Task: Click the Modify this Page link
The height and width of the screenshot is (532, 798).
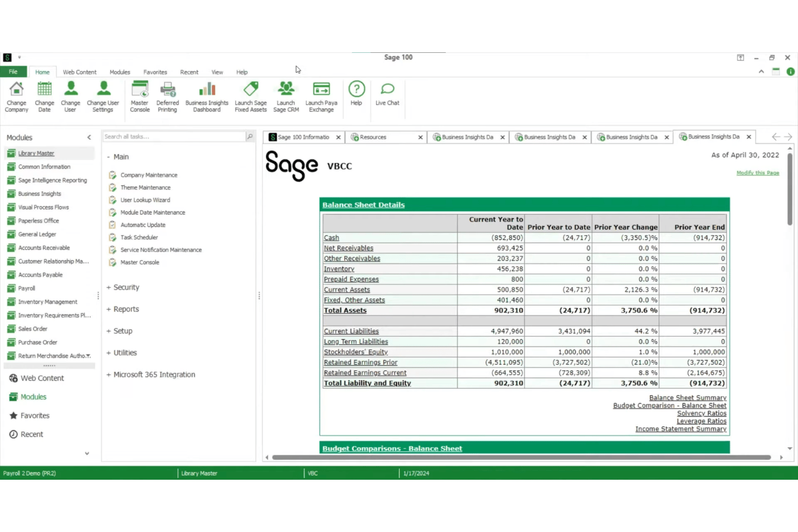Action: [x=758, y=173]
